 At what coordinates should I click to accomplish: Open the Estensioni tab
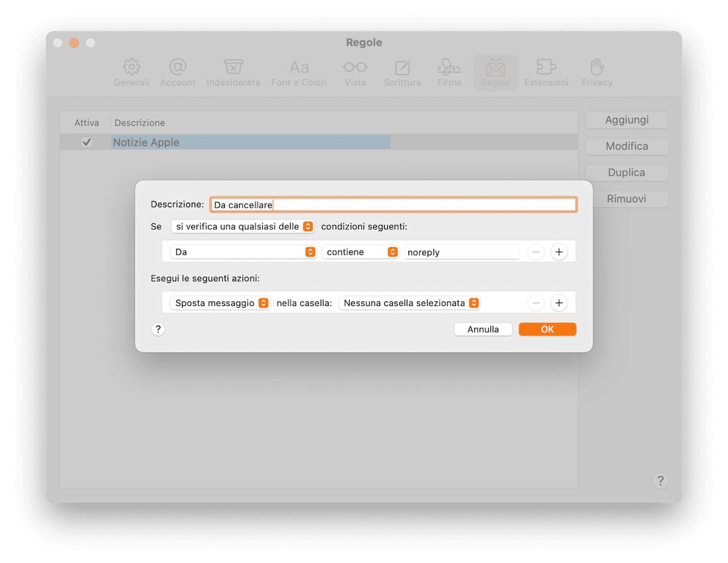(546, 73)
